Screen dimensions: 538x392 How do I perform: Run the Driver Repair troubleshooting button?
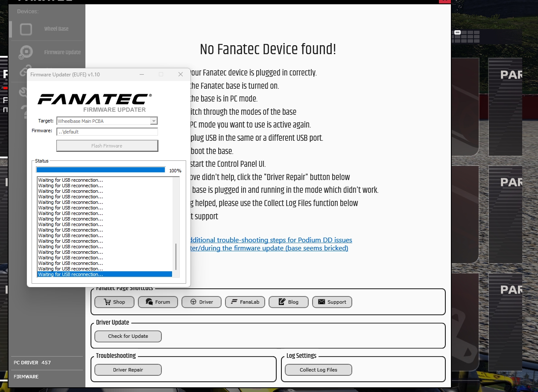128,370
